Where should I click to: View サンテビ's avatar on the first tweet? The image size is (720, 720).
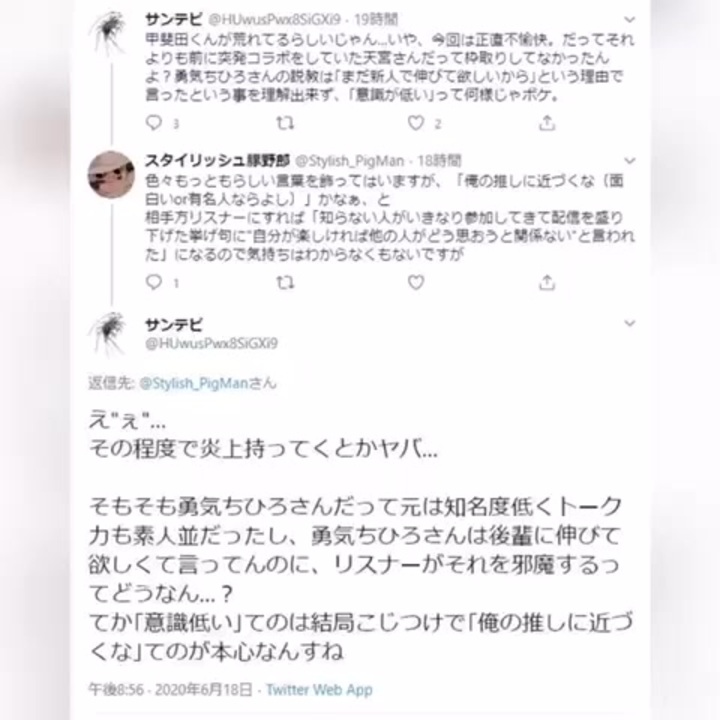tap(108, 33)
